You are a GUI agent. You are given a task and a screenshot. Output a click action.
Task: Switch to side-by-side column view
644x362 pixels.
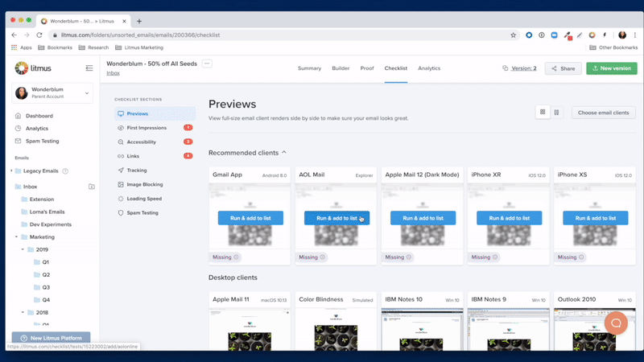pos(556,112)
